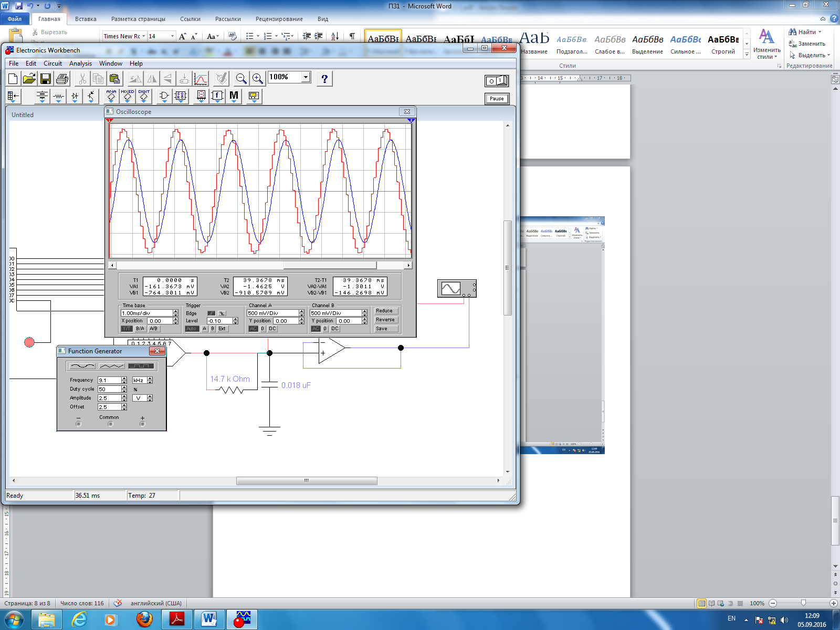
Task: Open the Circuit menu
Action: (x=52, y=64)
